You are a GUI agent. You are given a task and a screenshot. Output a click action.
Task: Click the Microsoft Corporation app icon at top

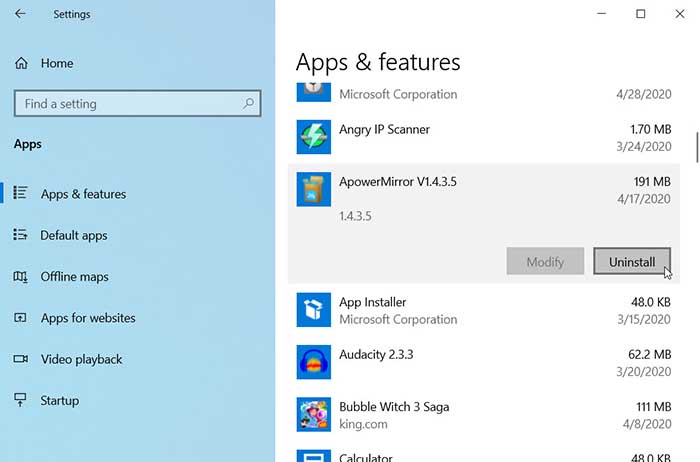(313, 92)
